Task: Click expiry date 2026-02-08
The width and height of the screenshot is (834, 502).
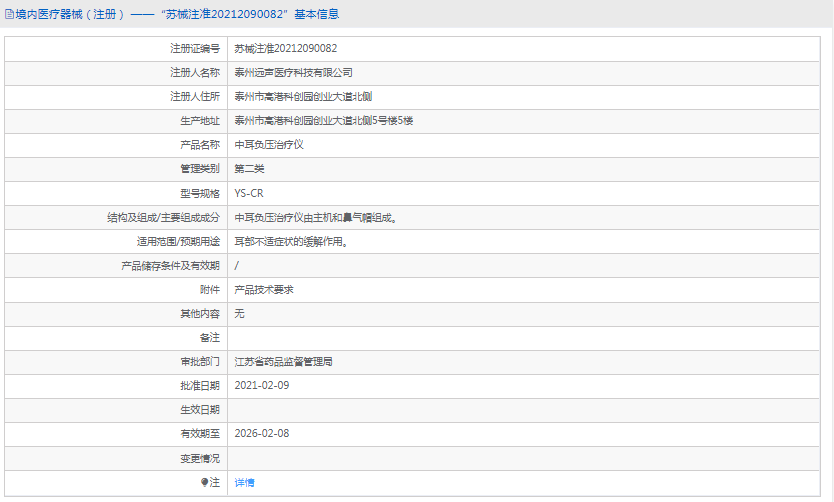Action: tap(262, 433)
